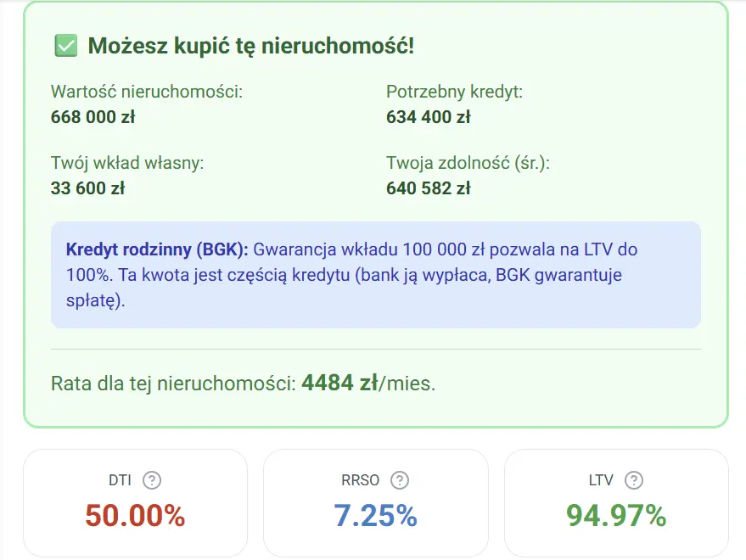Select the heading "Możesz kupić tę nieruchomość!"

point(251,46)
